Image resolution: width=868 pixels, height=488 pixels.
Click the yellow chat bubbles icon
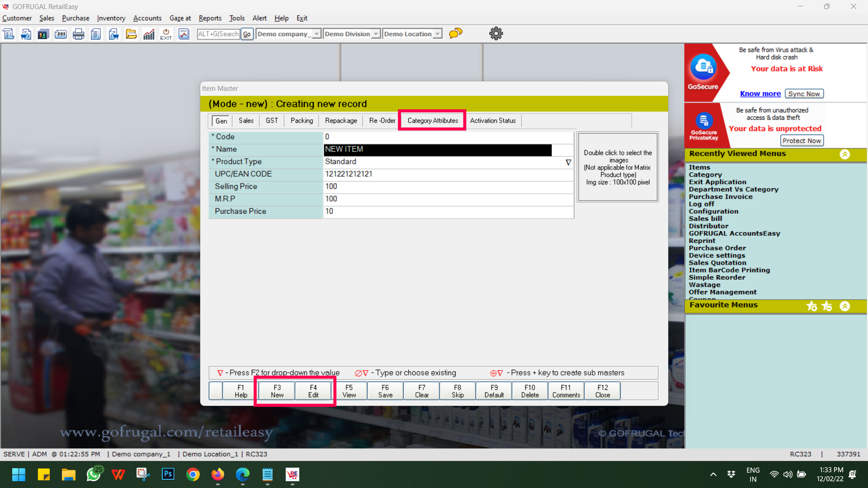tap(455, 33)
